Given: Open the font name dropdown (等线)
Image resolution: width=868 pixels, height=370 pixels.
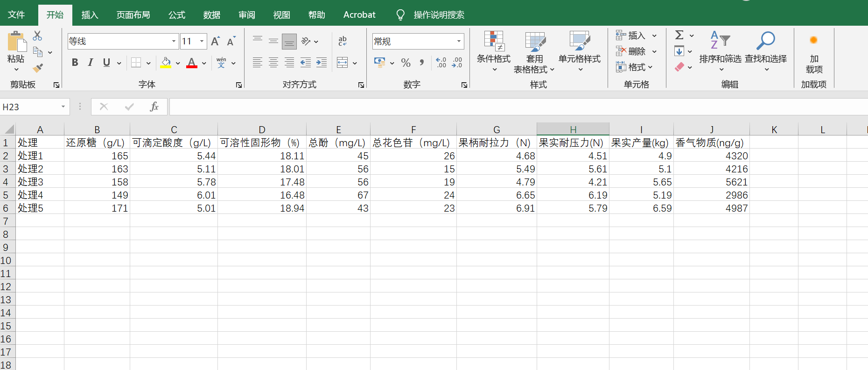Looking at the screenshot, I should pyautogui.click(x=174, y=42).
